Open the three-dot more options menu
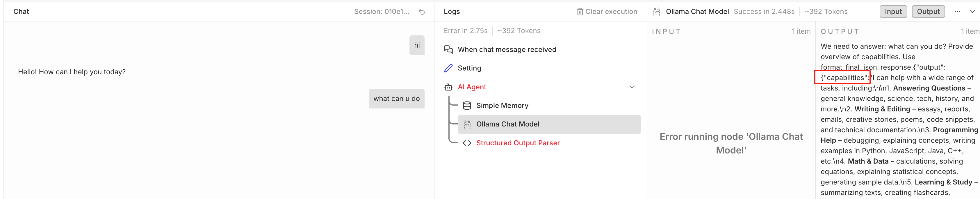 tap(957, 12)
